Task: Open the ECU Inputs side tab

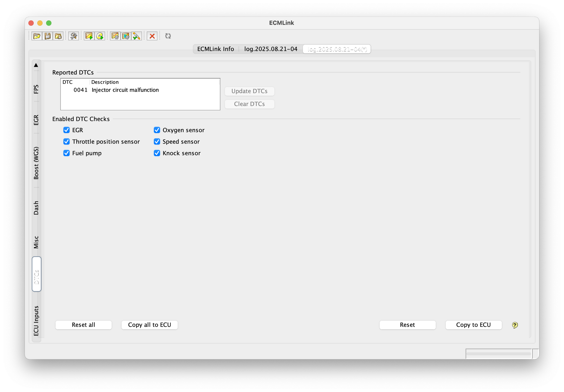Action: [x=36, y=321]
